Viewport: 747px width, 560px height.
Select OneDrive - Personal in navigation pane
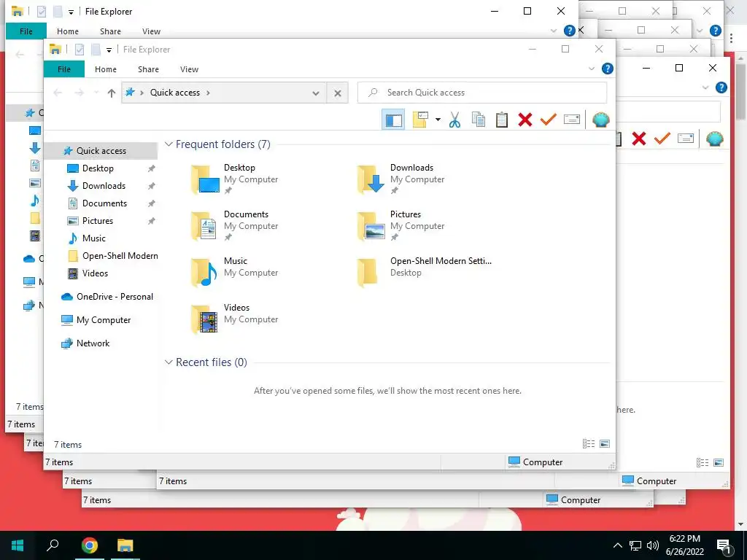point(115,297)
